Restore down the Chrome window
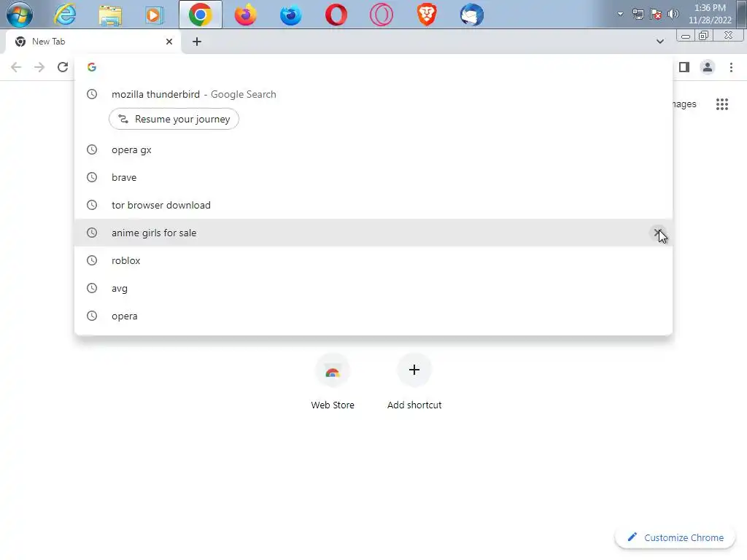Viewport: 747px width, 560px height. pyautogui.click(x=703, y=36)
